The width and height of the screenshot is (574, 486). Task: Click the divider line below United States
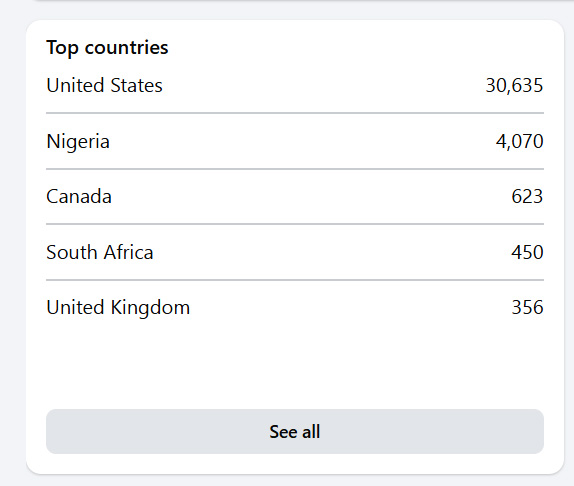pos(295,113)
